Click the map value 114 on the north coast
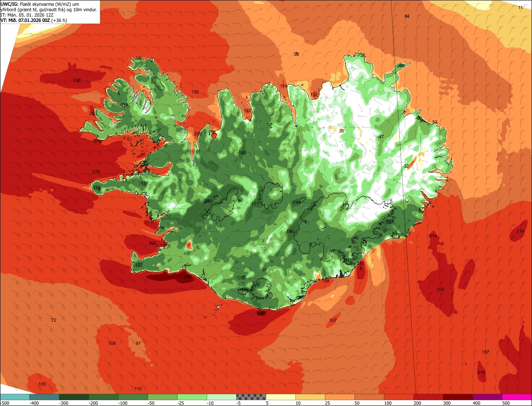This screenshot has width=532, height=406. (x=283, y=86)
